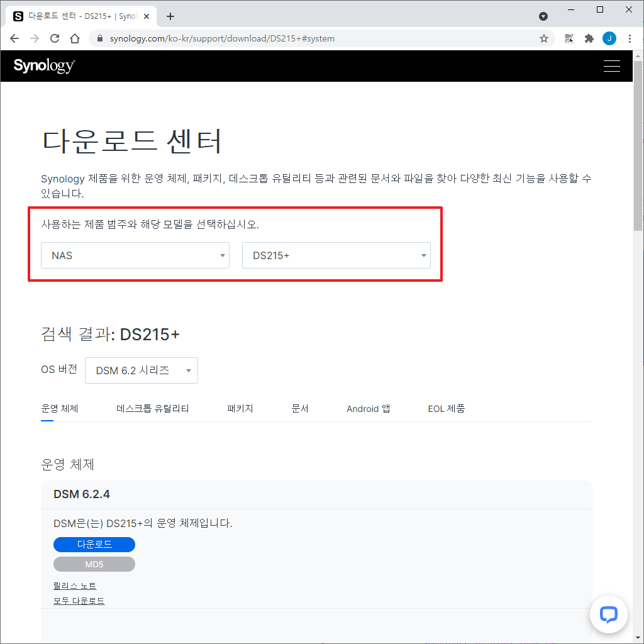This screenshot has height=644, width=644.
Task: Click the Synology logo
Action: (45, 65)
